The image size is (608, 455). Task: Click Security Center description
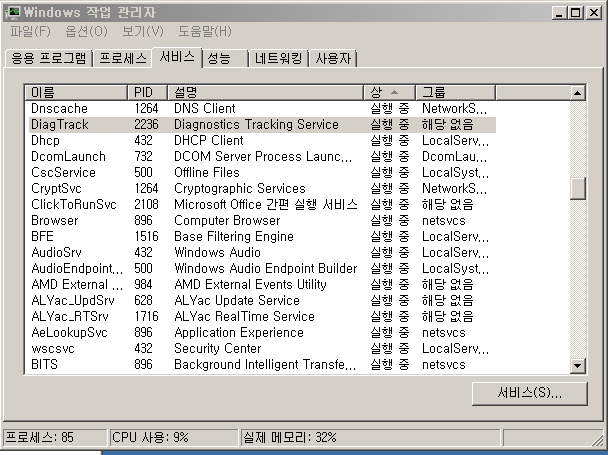tap(218, 348)
